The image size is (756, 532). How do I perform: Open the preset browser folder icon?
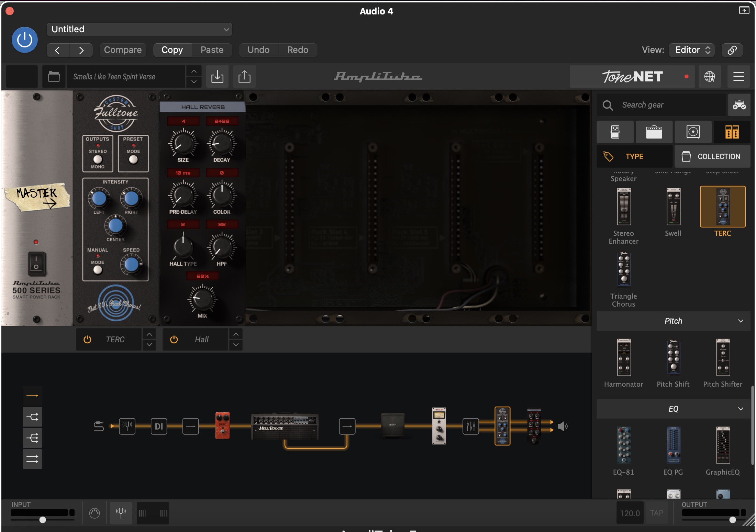(x=54, y=76)
